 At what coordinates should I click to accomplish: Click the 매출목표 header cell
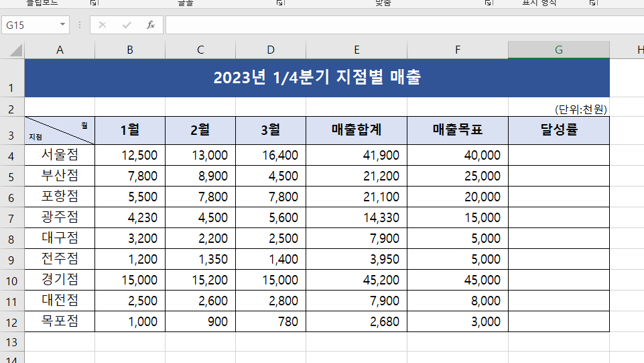[458, 131]
